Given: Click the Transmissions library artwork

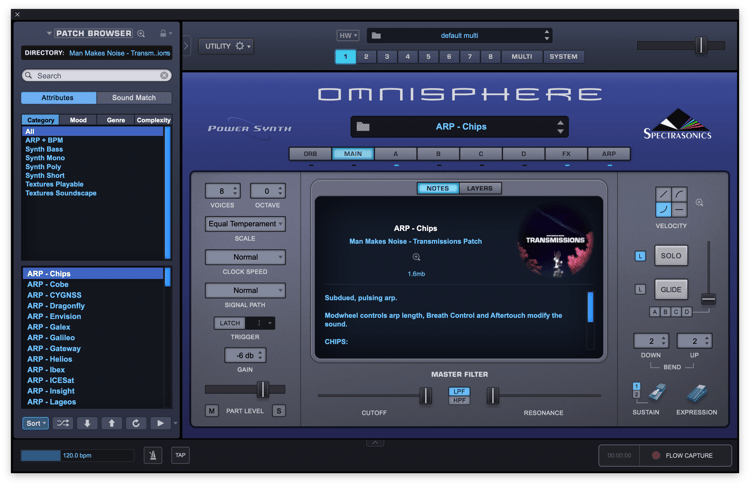Looking at the screenshot, I should click(x=556, y=242).
